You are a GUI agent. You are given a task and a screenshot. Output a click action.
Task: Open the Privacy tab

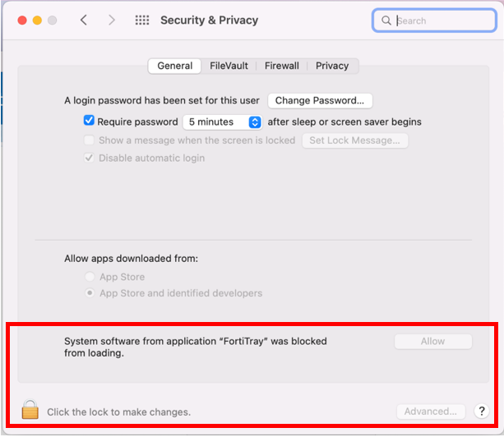pos(332,66)
